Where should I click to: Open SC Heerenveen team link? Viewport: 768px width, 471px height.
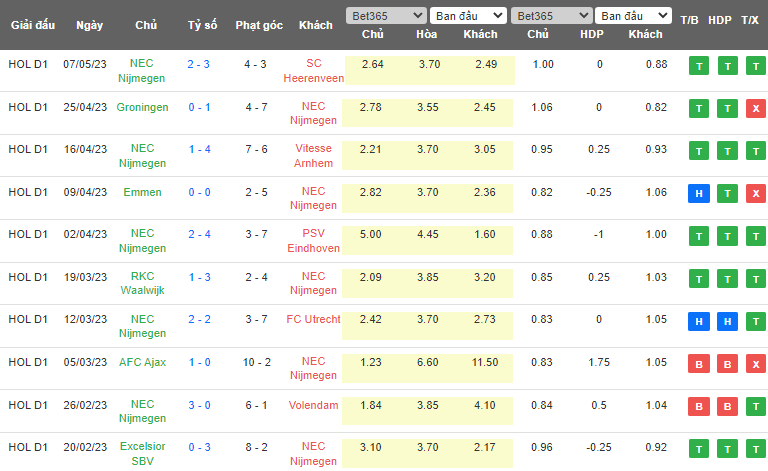click(x=313, y=71)
